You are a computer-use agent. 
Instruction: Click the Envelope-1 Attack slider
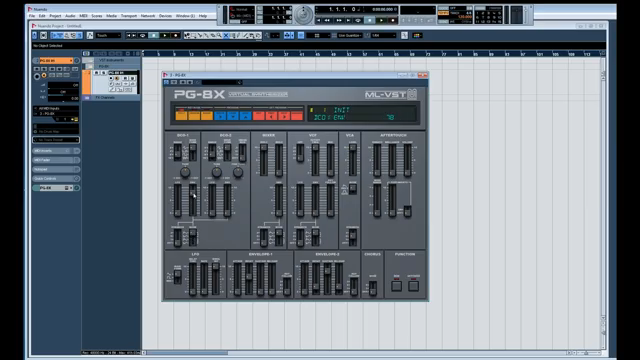237,279
